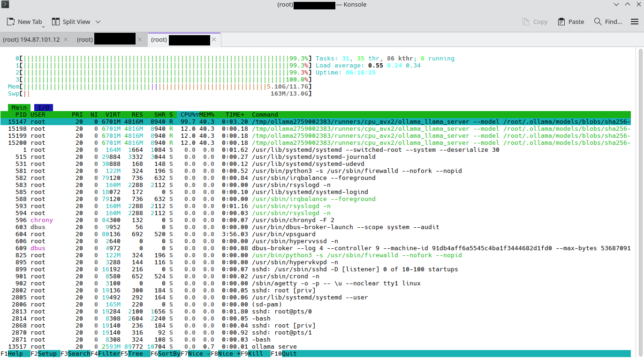Screen dimensions: 644x358
Task: Click the CPU 3 meter showing 100.0%
Action: [164, 80]
